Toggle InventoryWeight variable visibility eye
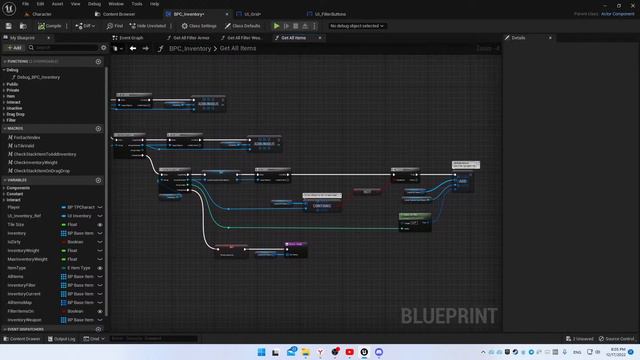Viewport: 640px width, 360px height. pos(100,251)
